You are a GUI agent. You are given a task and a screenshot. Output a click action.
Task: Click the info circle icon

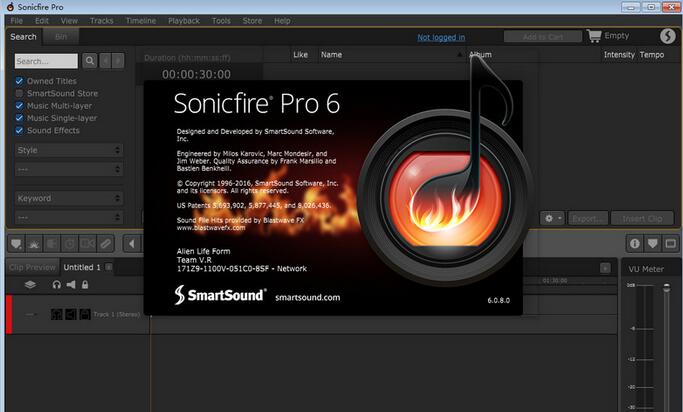tap(635, 243)
